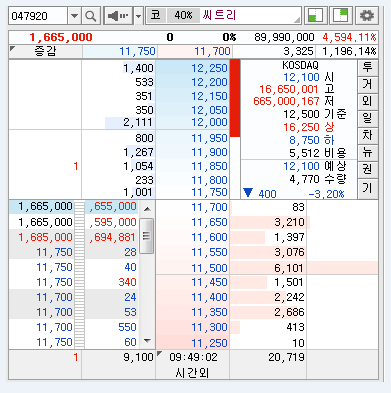
Task: Expand the 증감 header corner triangle
Action: (13, 49)
